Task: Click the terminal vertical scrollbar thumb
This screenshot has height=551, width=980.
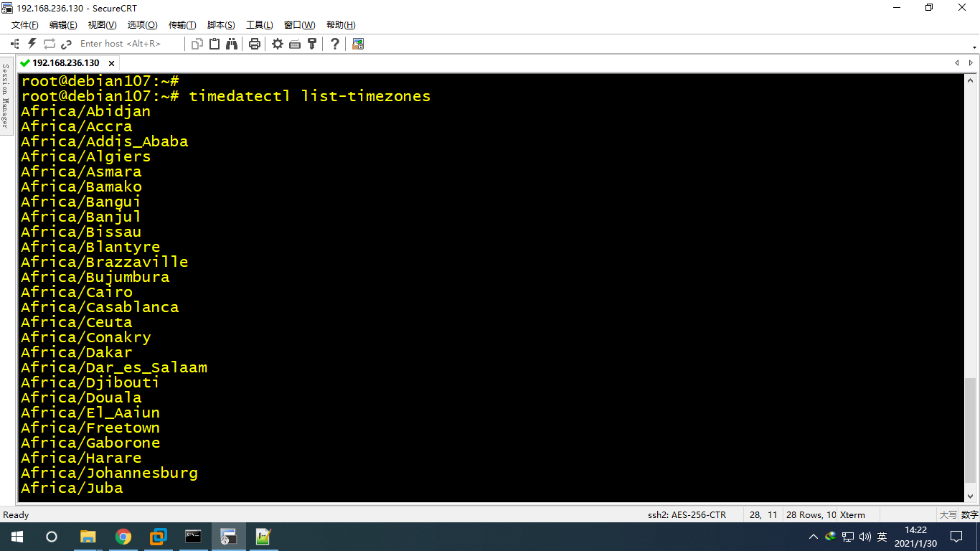Action: tap(971, 430)
